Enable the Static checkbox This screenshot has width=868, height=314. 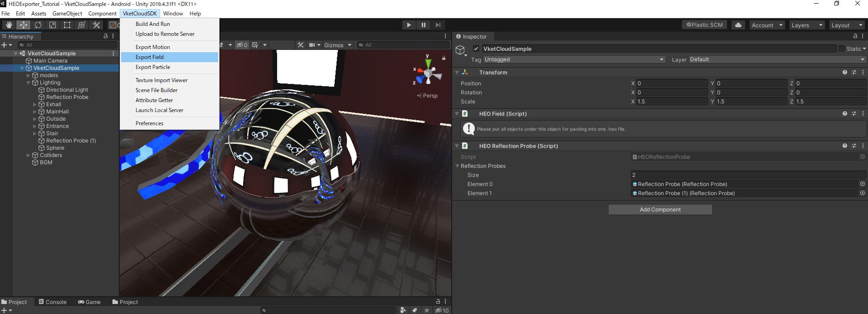[842, 49]
